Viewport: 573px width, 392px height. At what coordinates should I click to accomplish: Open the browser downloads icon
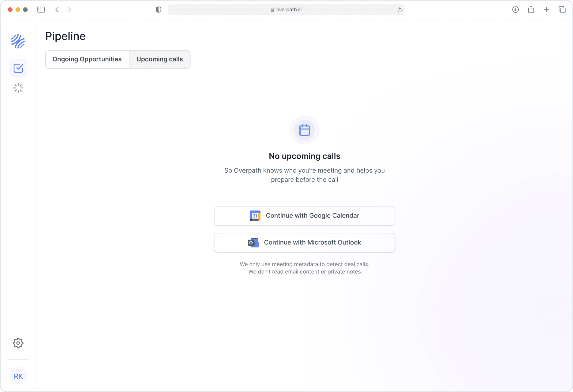[515, 10]
